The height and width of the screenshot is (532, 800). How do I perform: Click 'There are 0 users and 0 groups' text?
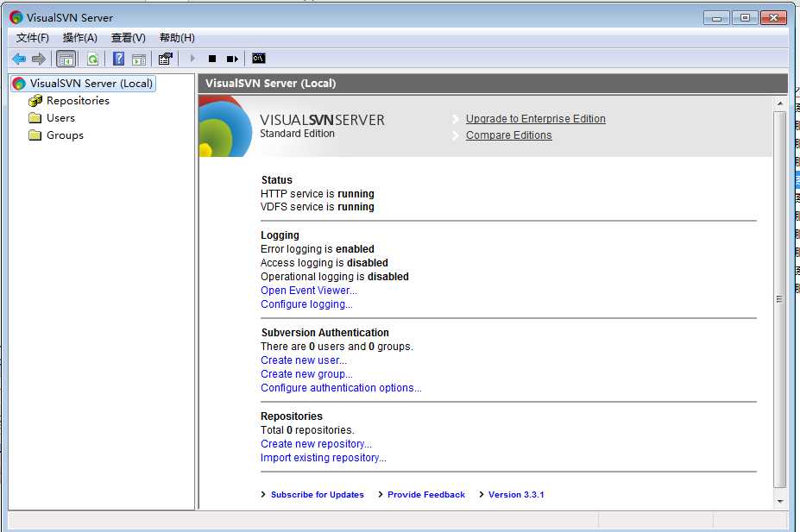337,347
